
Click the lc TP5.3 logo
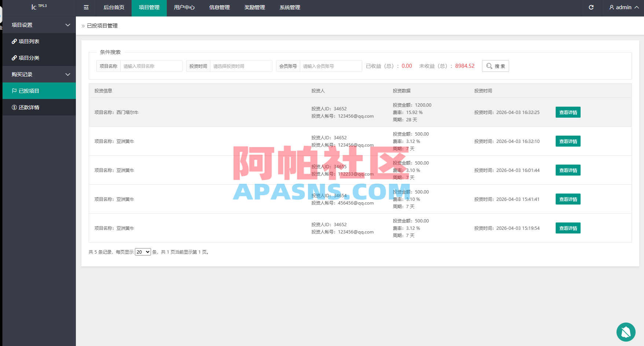(39, 7)
